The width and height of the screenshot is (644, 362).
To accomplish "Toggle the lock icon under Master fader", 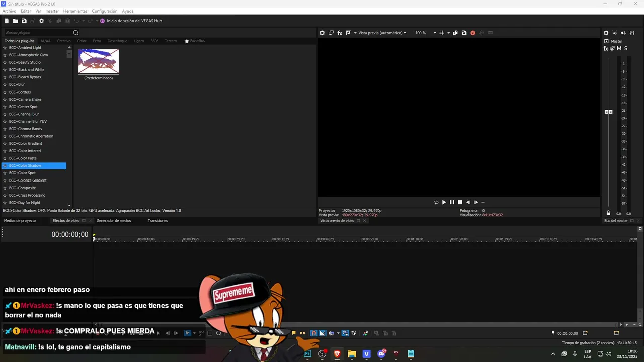I will pos(608,213).
